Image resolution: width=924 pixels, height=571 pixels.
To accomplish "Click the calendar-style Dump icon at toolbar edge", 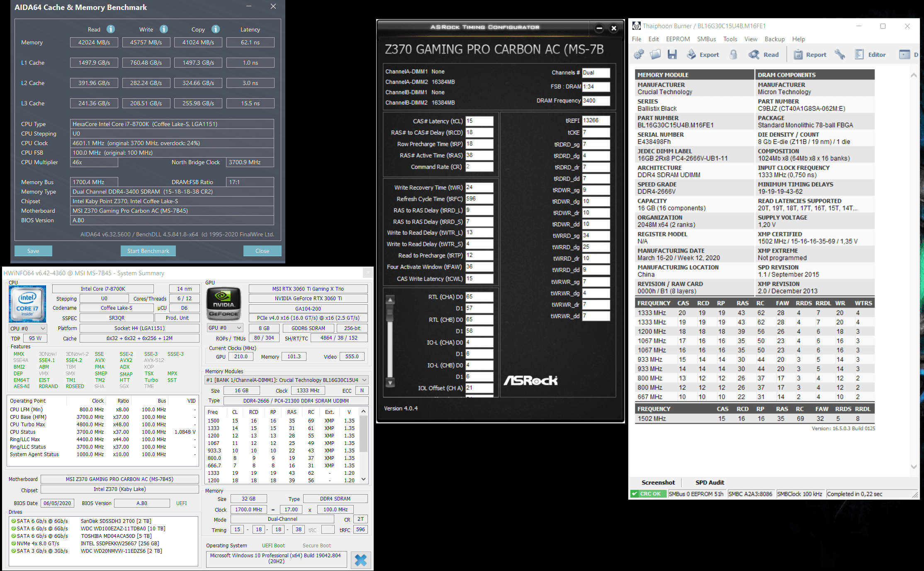I will click(905, 54).
